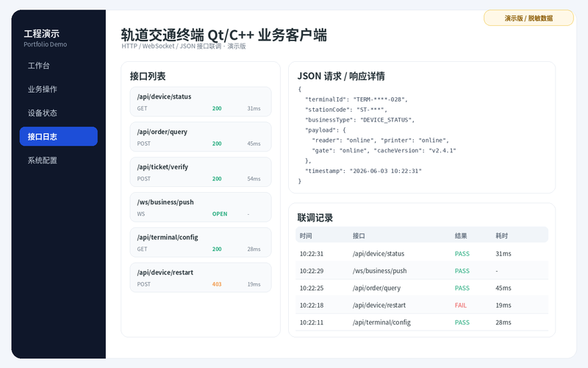
Task: Open the 工作台 sidebar item
Action: point(59,66)
